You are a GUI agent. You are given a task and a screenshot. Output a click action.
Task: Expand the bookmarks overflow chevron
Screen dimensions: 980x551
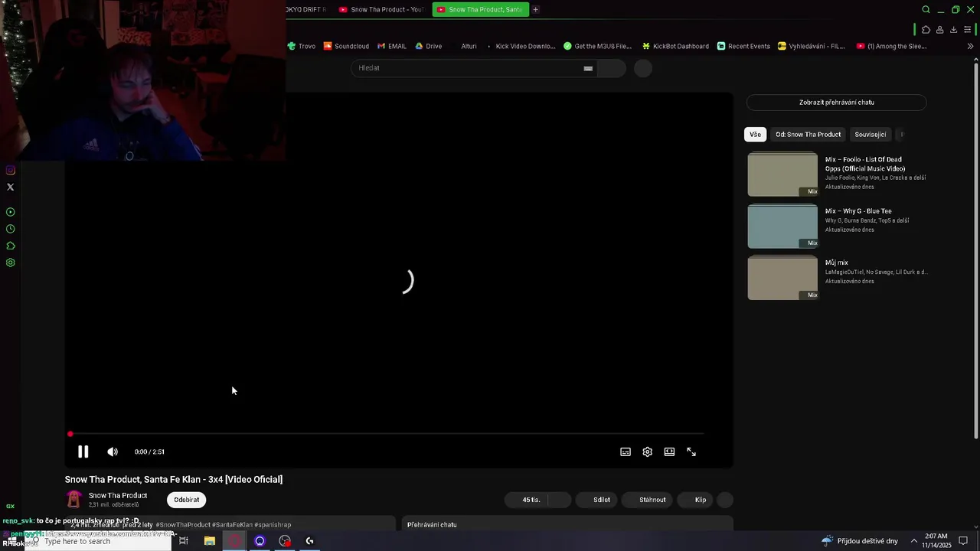pyautogui.click(x=970, y=46)
